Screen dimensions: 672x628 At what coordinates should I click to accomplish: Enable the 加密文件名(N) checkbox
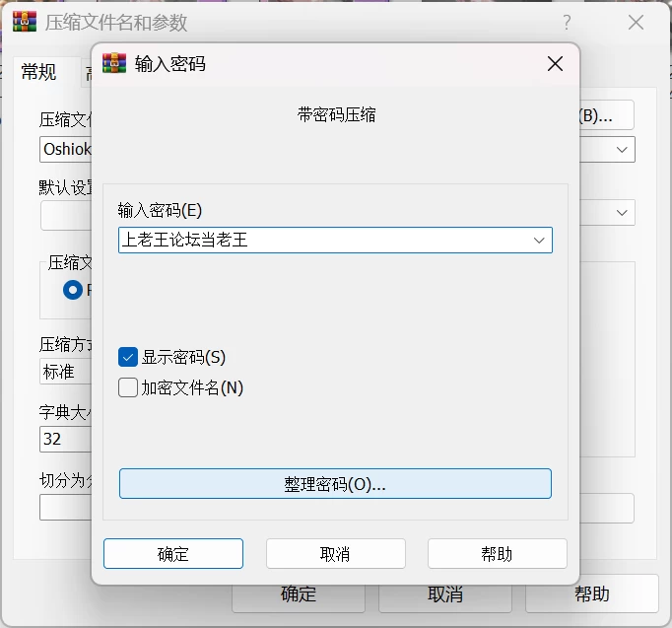pyautogui.click(x=128, y=387)
